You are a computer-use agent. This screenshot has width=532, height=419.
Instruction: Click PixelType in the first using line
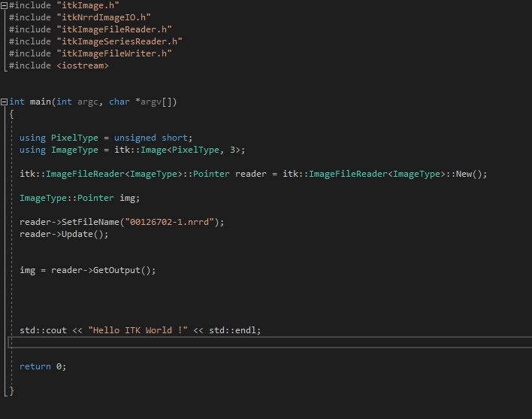pyautogui.click(x=74, y=138)
